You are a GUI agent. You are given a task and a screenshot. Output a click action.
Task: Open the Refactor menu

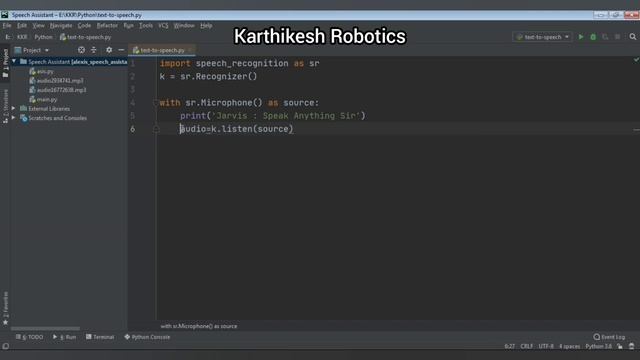coord(107,25)
